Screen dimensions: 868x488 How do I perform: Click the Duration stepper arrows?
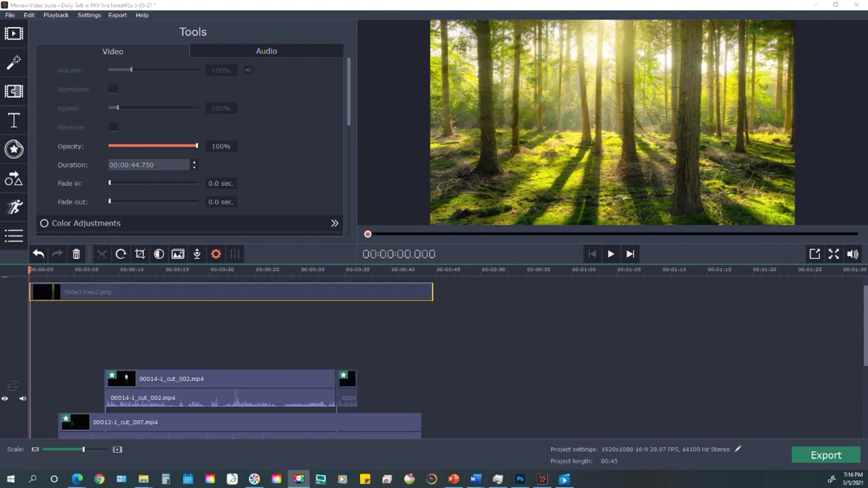point(195,165)
